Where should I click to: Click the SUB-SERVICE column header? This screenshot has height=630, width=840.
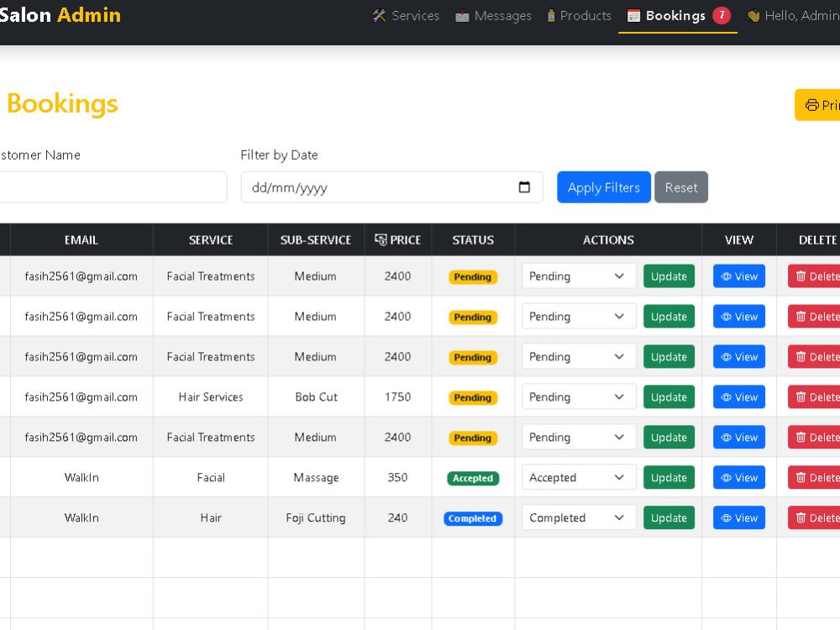point(316,240)
